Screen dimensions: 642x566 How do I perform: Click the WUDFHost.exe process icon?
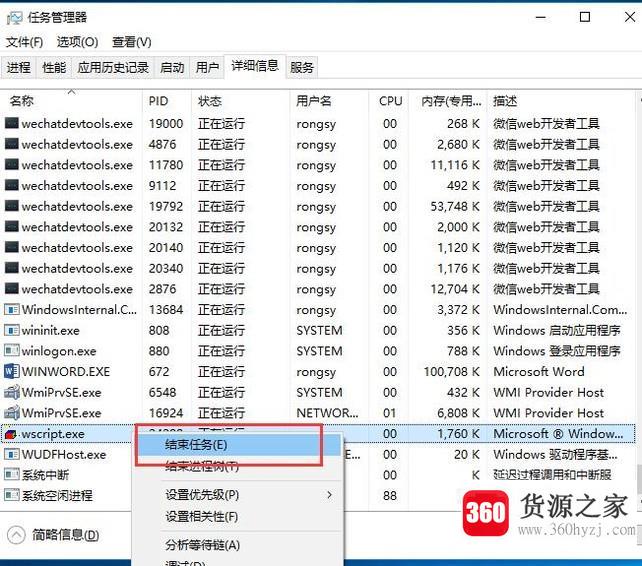click(x=11, y=454)
